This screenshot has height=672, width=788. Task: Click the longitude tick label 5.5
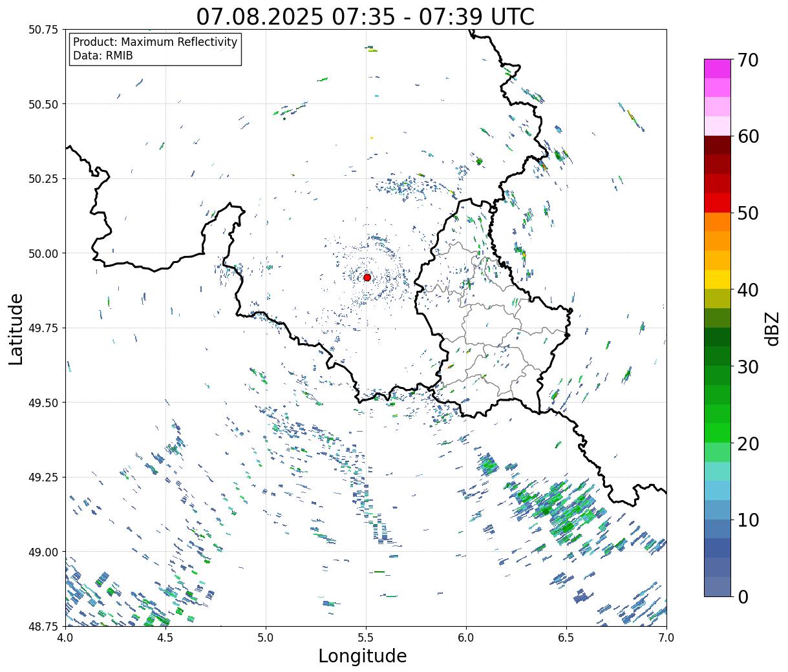coord(366,637)
